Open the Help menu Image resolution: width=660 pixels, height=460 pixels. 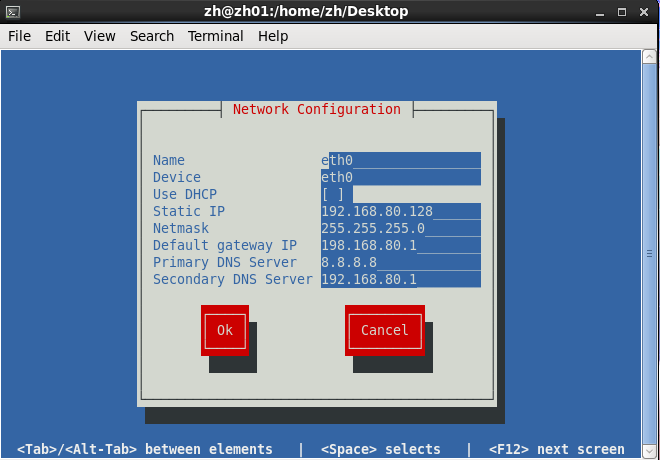click(x=273, y=36)
